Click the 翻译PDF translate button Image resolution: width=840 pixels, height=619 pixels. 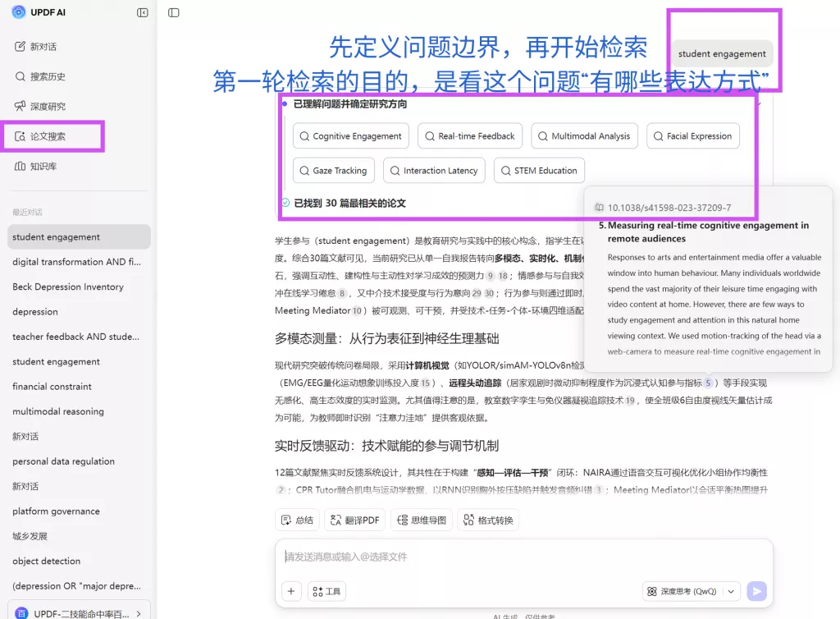(x=354, y=520)
